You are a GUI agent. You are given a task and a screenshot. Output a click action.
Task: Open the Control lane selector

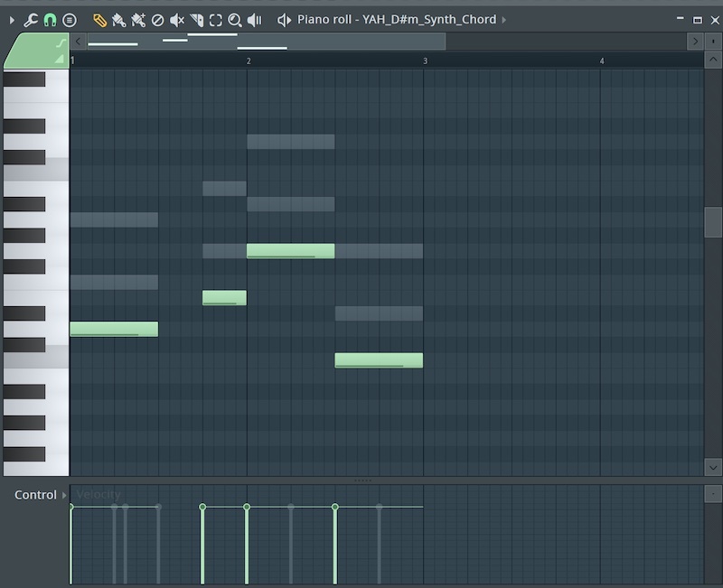click(x=64, y=495)
